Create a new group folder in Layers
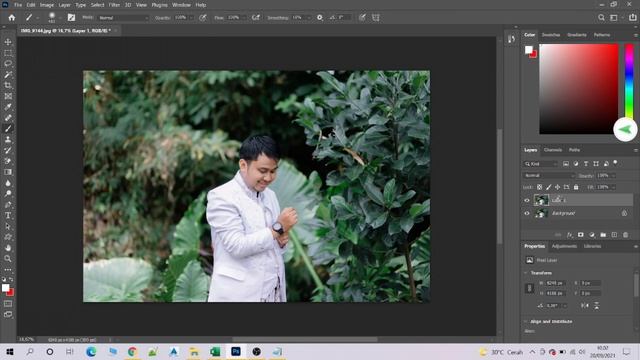This screenshot has width=640, height=360. pos(603,235)
